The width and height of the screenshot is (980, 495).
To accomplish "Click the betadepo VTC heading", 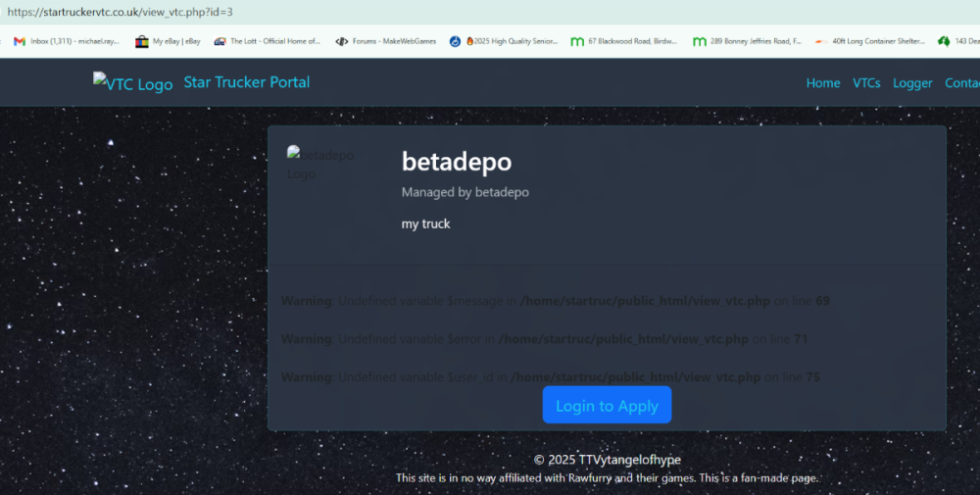I will pos(457,162).
